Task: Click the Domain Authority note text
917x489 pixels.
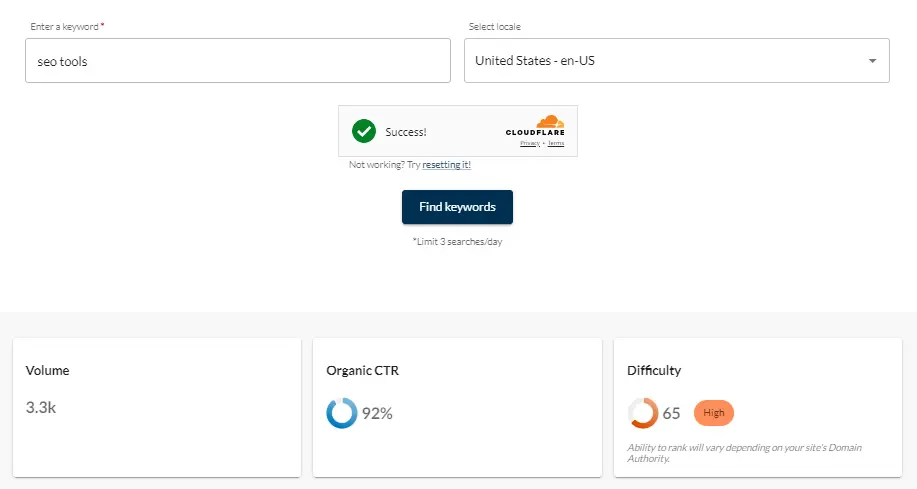Action: click(x=745, y=453)
